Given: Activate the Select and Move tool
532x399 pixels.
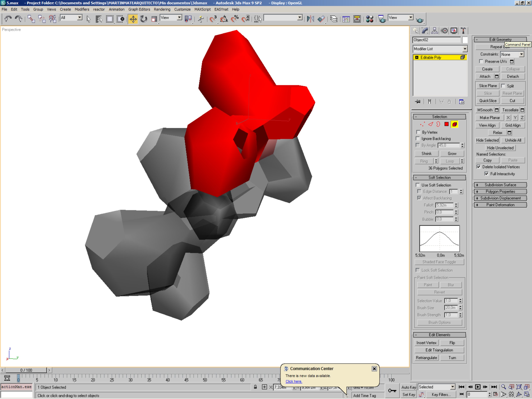Looking at the screenshot, I should pos(133,19).
